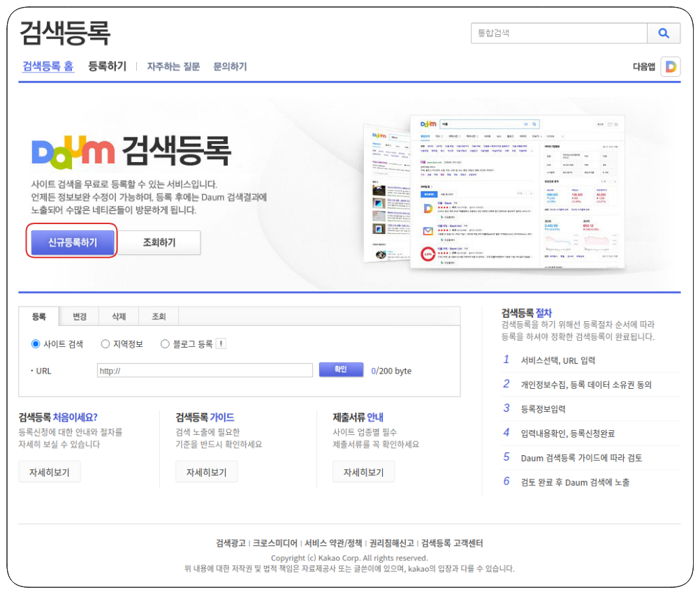Switch to the 등록 tab

tap(39, 317)
